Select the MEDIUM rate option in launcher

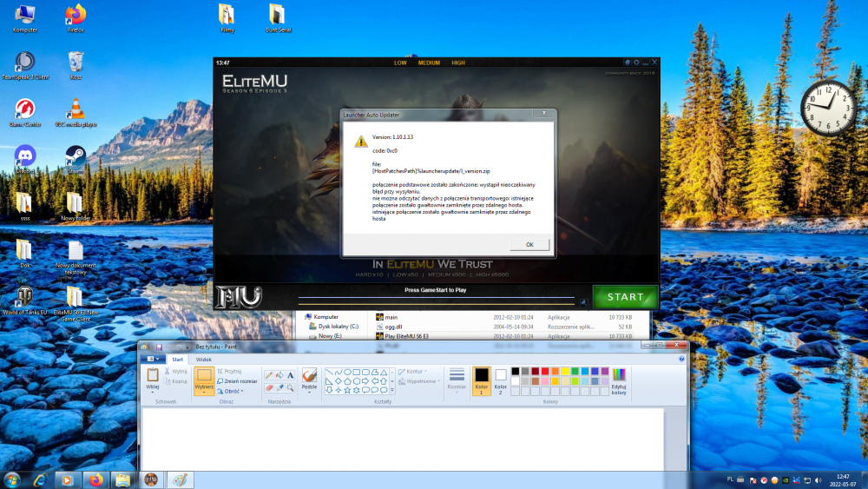click(429, 63)
